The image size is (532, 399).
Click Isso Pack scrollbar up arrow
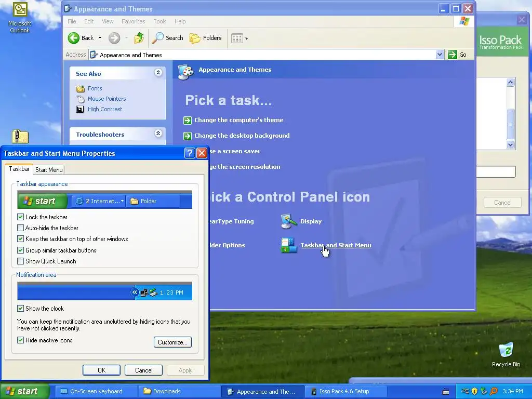510,82
